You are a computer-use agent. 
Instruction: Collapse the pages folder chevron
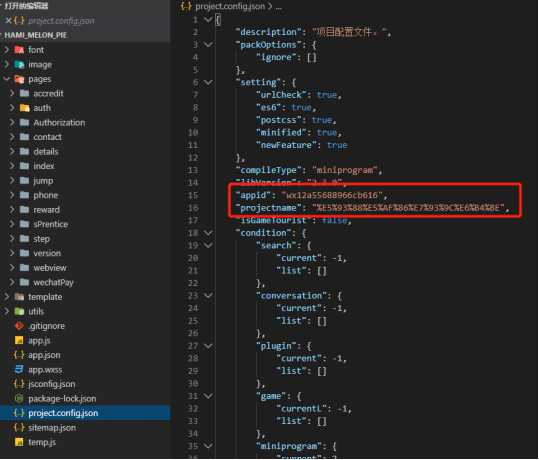click(6, 79)
